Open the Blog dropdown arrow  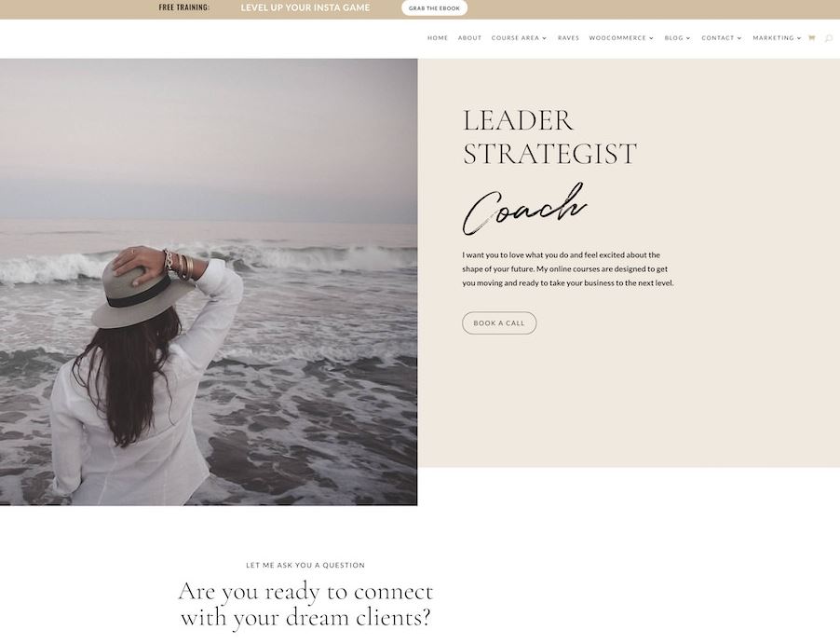point(688,38)
